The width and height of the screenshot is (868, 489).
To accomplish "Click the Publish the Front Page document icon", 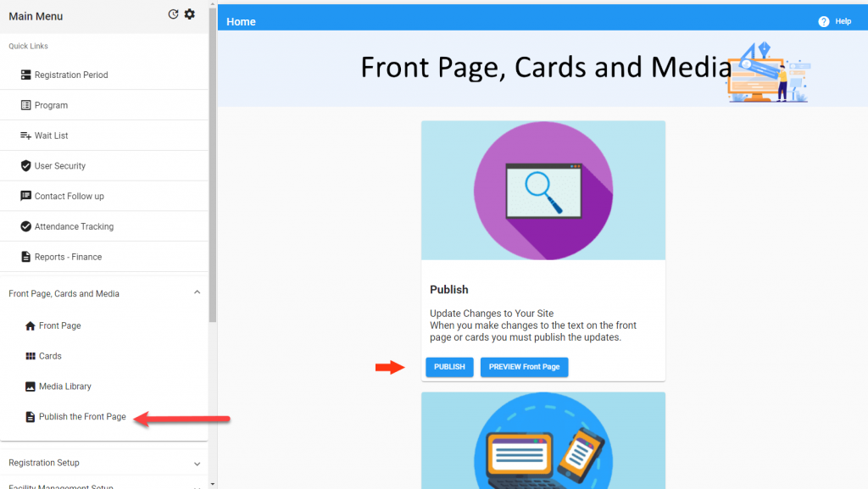I will pyautogui.click(x=31, y=416).
